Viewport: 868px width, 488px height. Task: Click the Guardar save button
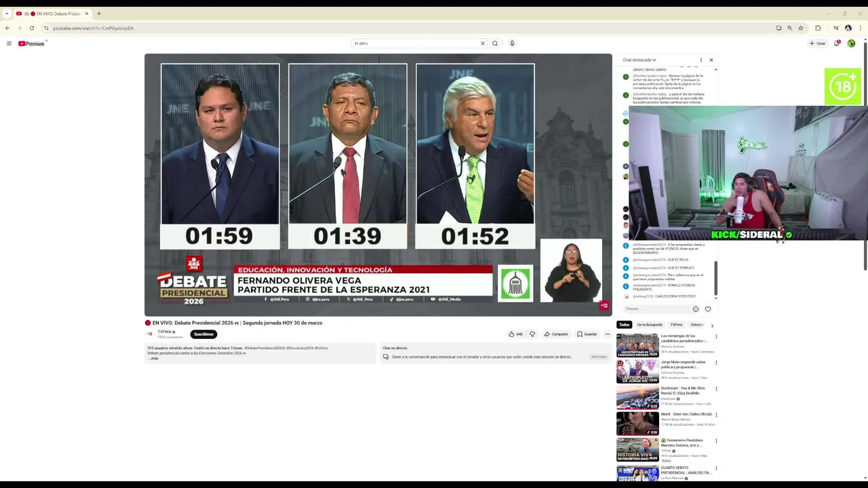click(587, 334)
